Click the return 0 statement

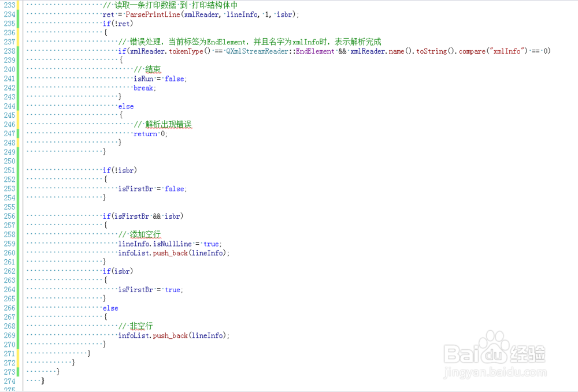point(149,133)
